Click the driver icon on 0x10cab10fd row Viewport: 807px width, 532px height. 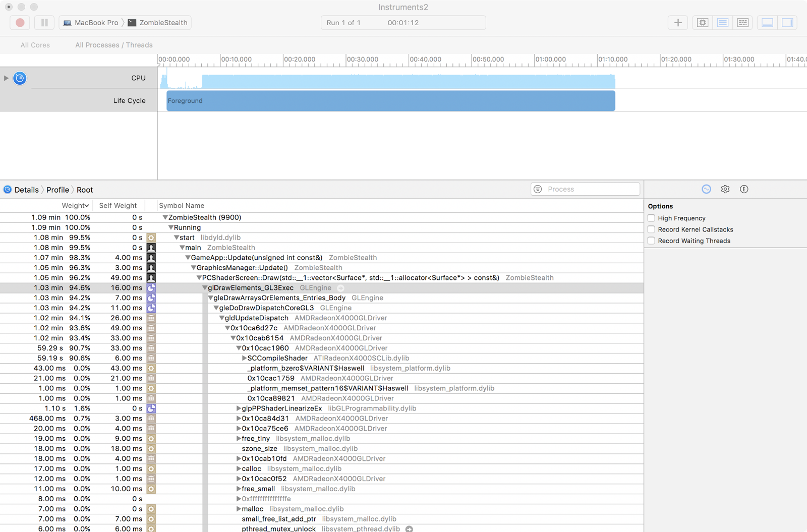click(151, 458)
